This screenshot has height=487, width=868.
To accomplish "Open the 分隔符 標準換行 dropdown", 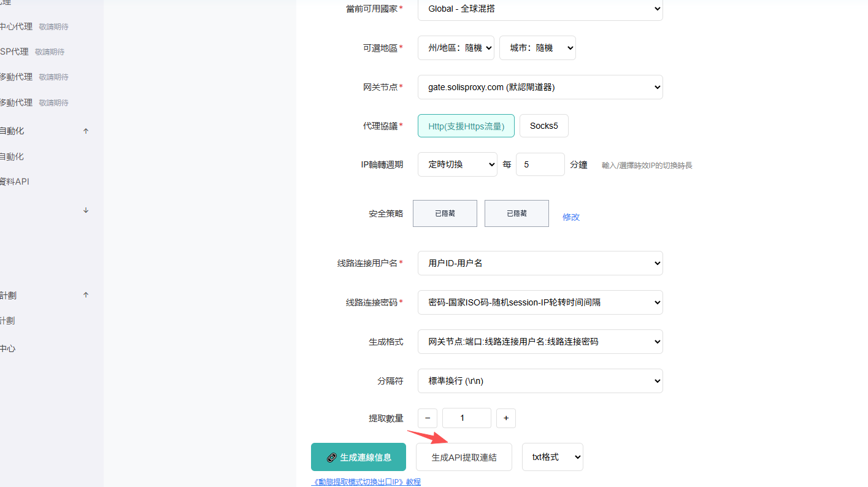I will point(540,381).
